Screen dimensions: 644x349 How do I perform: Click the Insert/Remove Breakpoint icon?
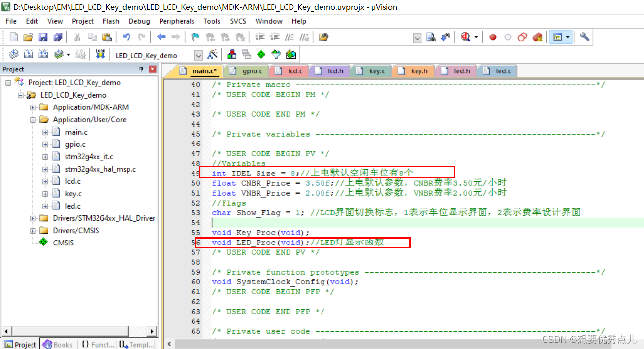(492, 37)
